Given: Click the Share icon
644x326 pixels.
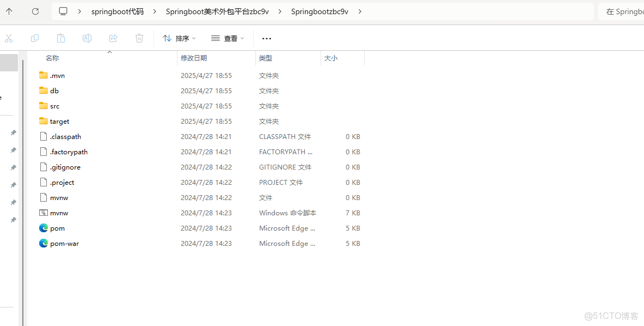Looking at the screenshot, I should click(113, 38).
